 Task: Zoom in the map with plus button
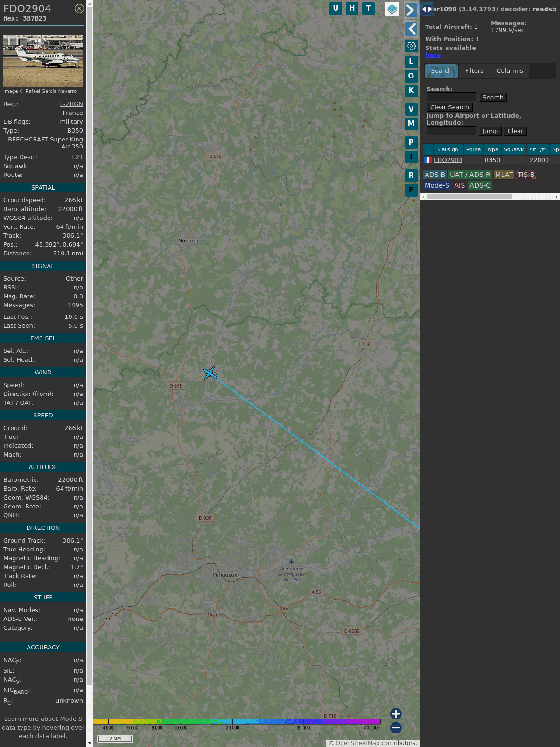[396, 714]
